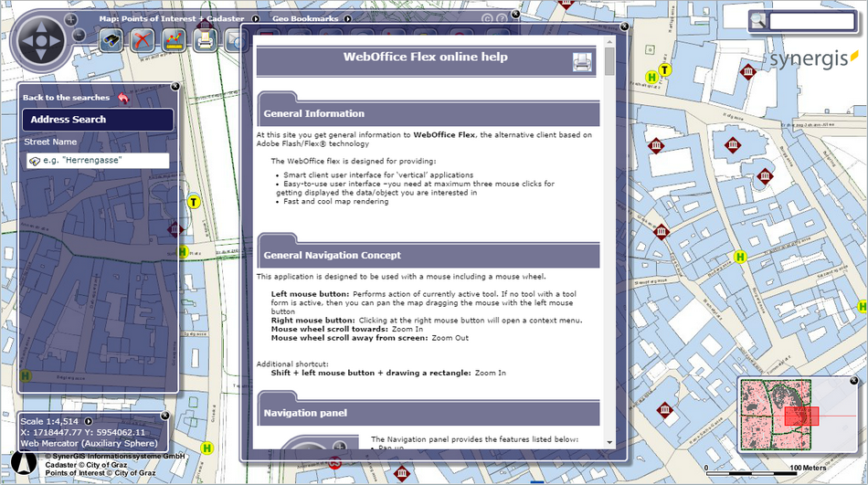This screenshot has height=485, width=868.
Task: Click the Cadaster © City of Graz text
Action: pos(86,465)
